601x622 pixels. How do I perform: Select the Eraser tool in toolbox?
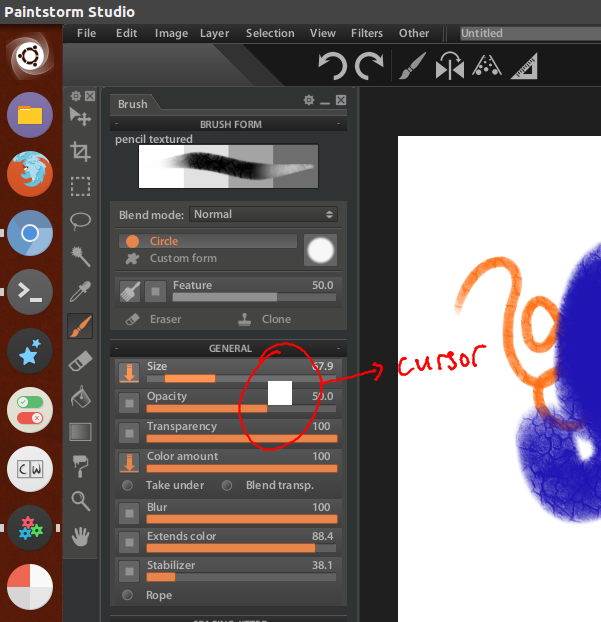pyautogui.click(x=80, y=361)
